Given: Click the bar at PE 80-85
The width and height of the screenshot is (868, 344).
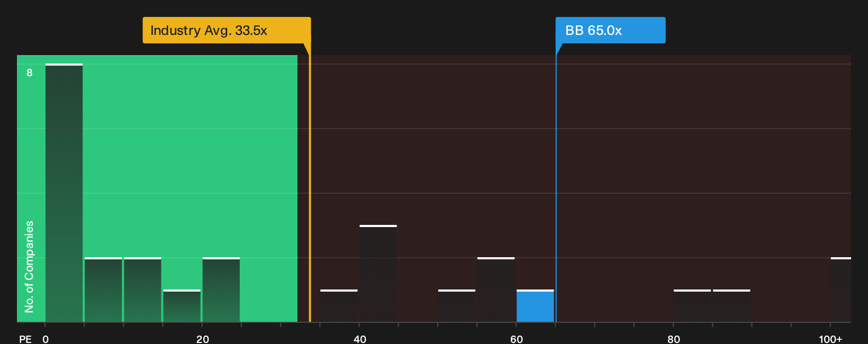Looking at the screenshot, I should (692, 306).
